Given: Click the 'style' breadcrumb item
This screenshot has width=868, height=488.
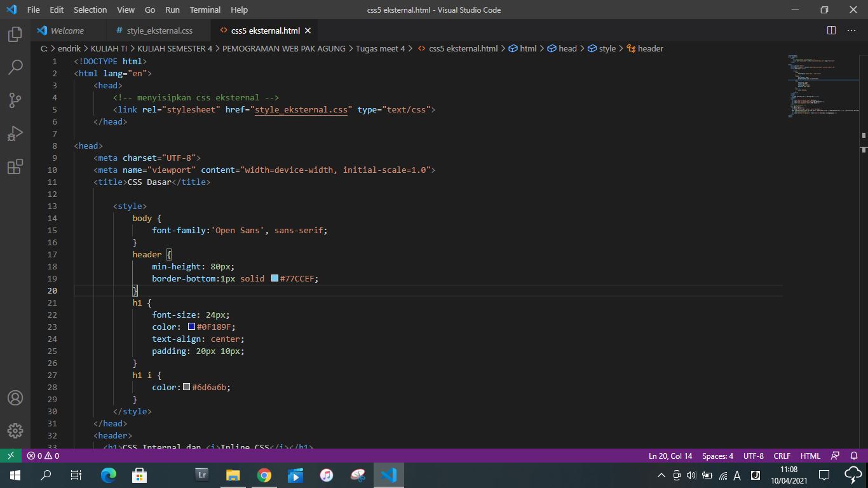Looking at the screenshot, I should coord(602,48).
